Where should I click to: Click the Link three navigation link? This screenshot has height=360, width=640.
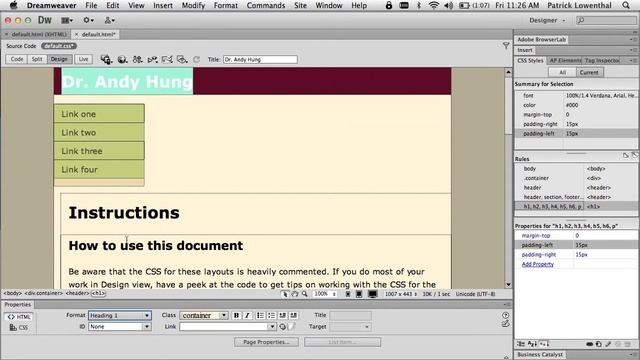(99, 151)
